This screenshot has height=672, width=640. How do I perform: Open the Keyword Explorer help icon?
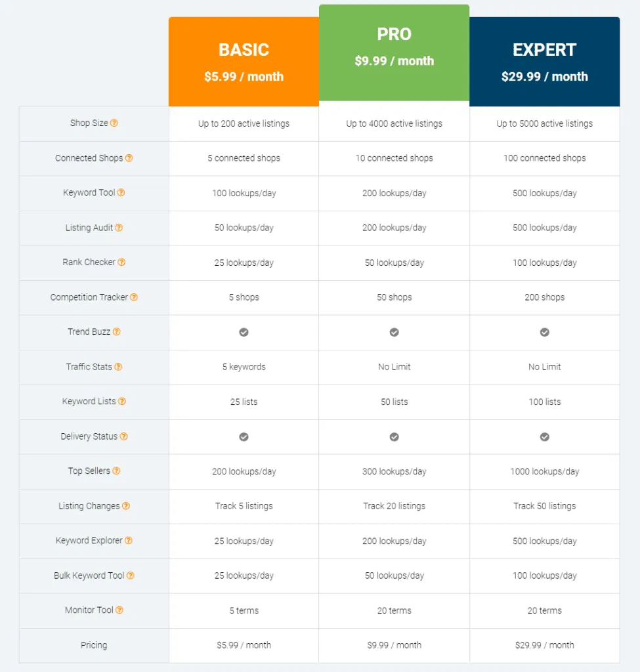128,541
